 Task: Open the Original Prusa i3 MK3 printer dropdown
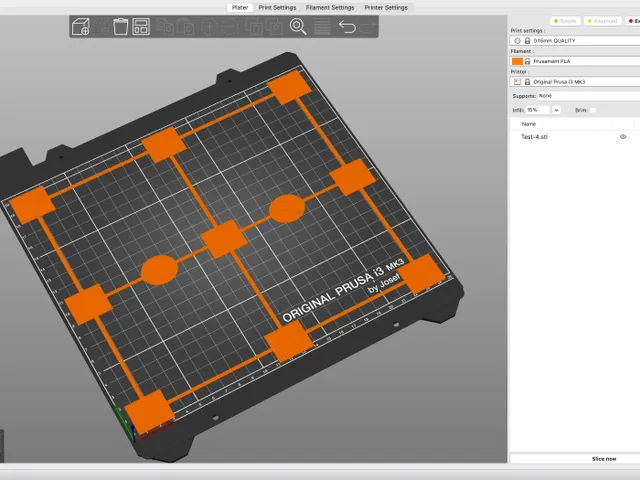(575, 82)
